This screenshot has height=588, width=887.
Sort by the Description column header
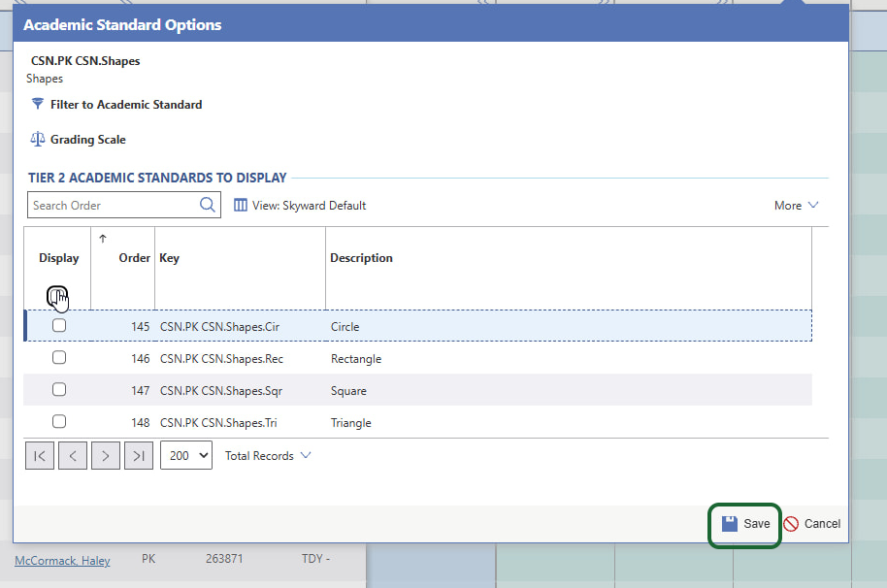(361, 258)
